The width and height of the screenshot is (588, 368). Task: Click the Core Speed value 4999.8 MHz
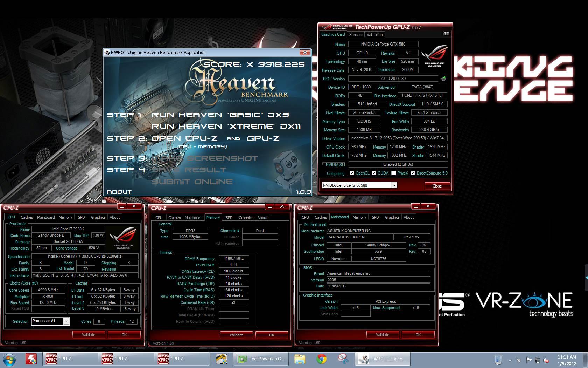[x=48, y=290]
